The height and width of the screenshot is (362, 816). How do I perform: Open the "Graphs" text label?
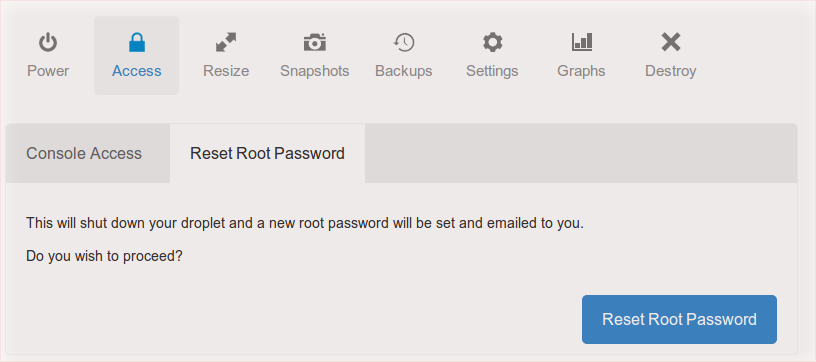(x=581, y=71)
